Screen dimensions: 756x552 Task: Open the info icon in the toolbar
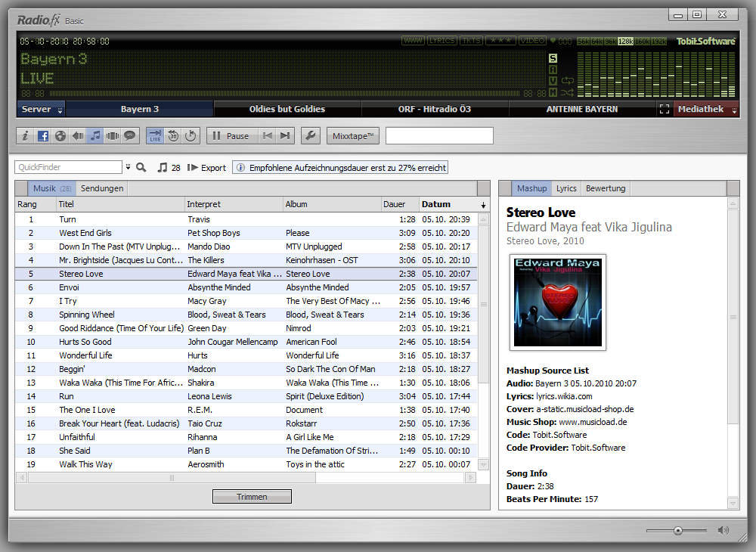[25, 136]
